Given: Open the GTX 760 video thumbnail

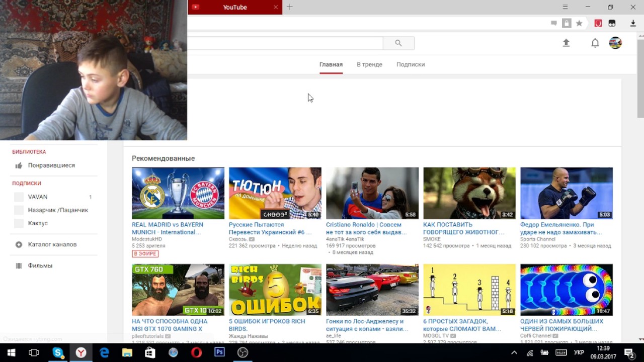Looking at the screenshot, I should point(178,290).
